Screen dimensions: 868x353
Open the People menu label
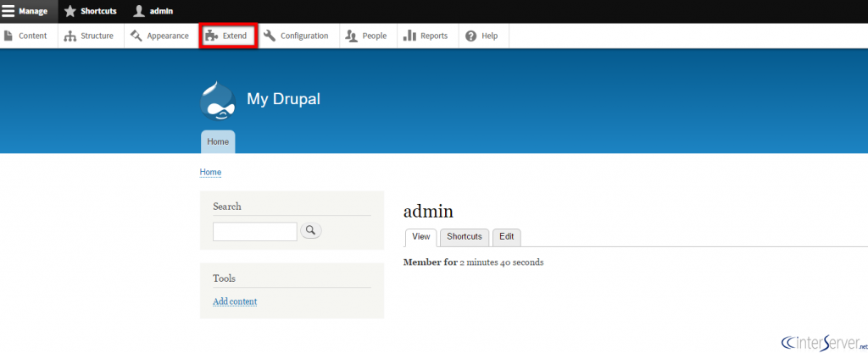(x=374, y=36)
